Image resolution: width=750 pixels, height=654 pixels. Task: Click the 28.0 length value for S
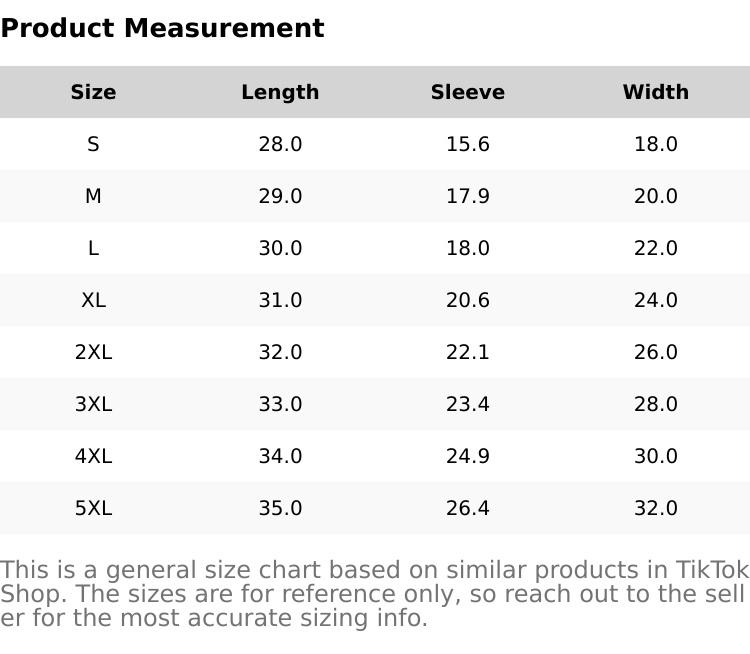(x=280, y=144)
